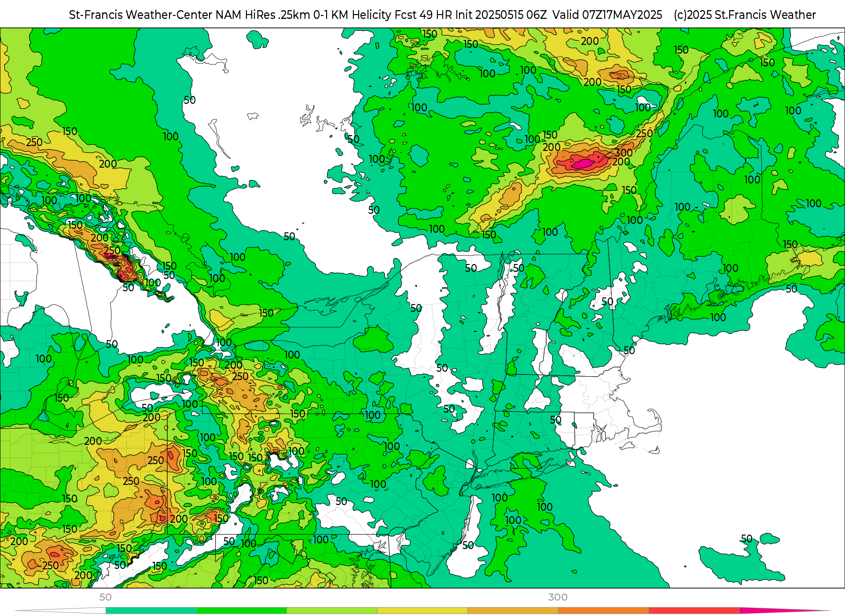Click the red colorbar segment

[694, 611]
